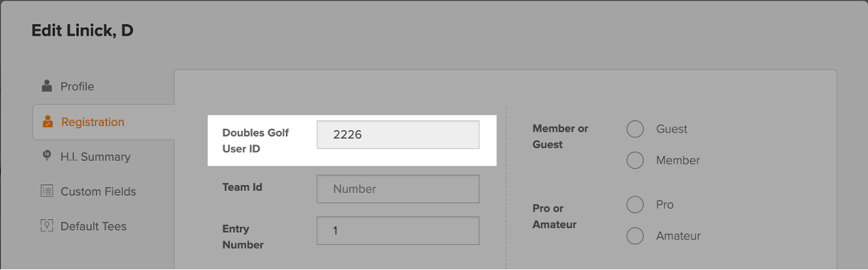Select the Amateur radio button
This screenshot has width=868, height=270.
635,236
